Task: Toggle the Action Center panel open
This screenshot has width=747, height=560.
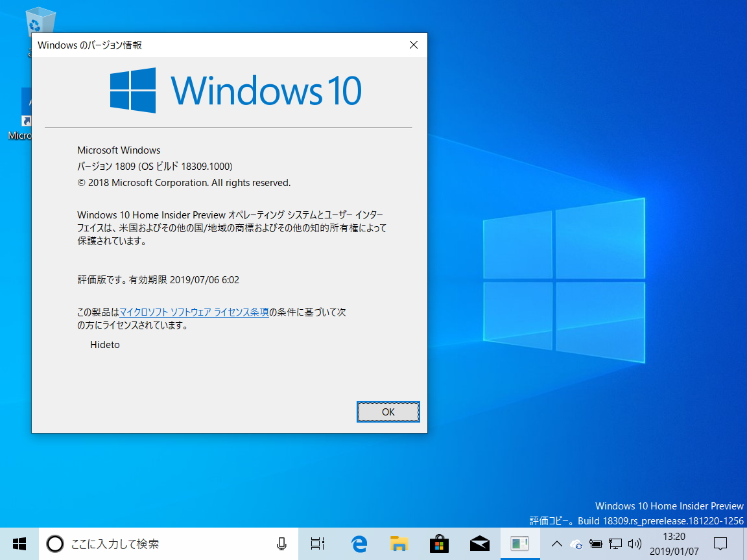Action: tap(720, 544)
